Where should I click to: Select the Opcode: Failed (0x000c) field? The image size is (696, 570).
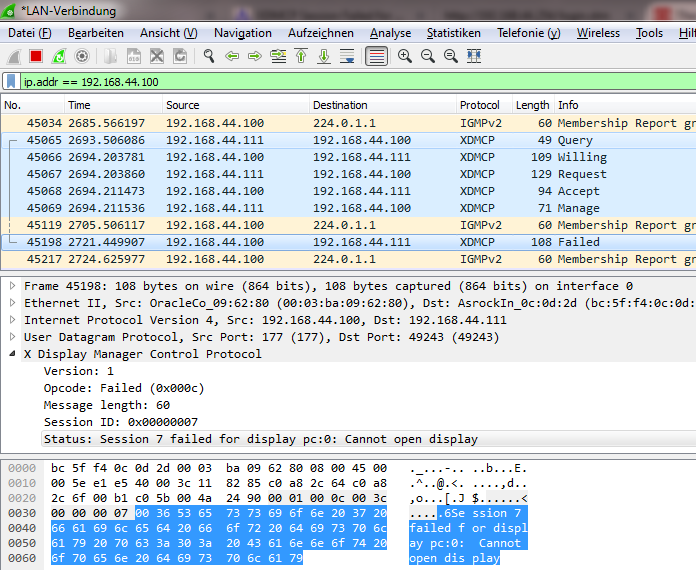(x=124, y=388)
